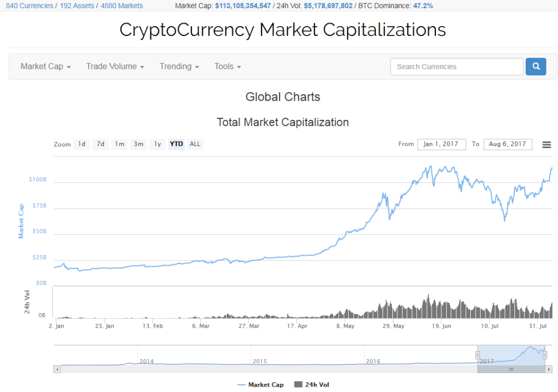Choose the 3m zoom option
Screen dimensions: 558x392
coord(138,144)
